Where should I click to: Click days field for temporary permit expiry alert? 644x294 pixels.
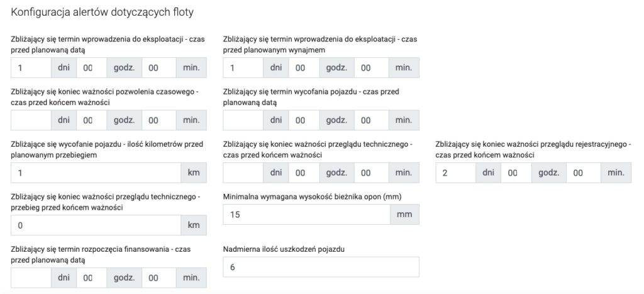pos(31,120)
